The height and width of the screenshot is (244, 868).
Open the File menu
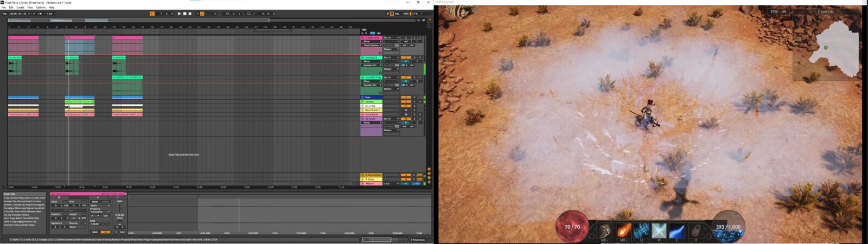[4, 8]
